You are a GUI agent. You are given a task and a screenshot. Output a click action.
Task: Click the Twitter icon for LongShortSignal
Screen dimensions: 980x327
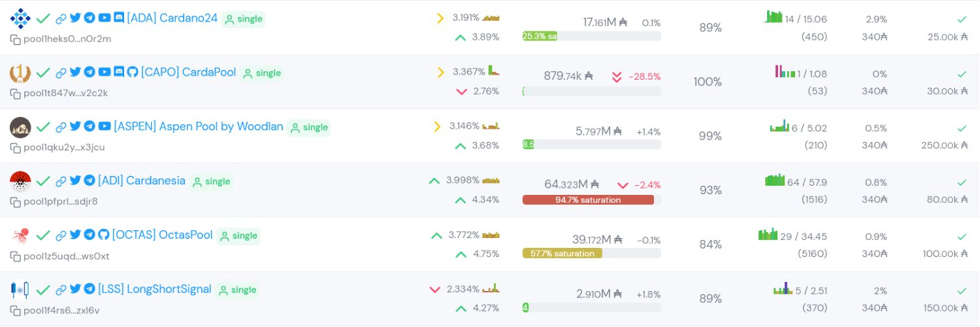pos(75,290)
